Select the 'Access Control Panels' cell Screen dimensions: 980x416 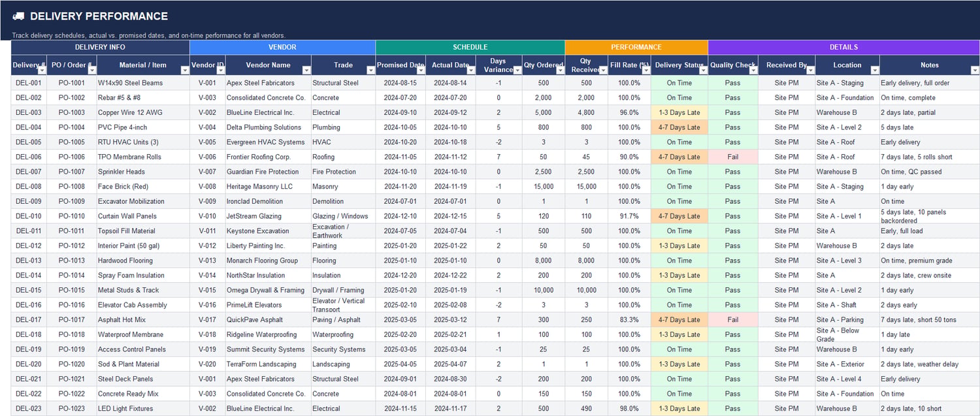pos(142,349)
